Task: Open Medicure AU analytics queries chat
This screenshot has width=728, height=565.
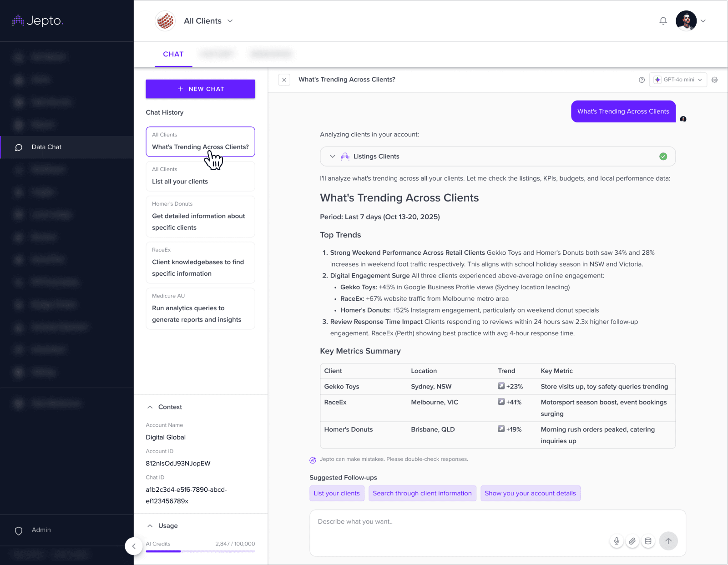Action: pyautogui.click(x=200, y=308)
